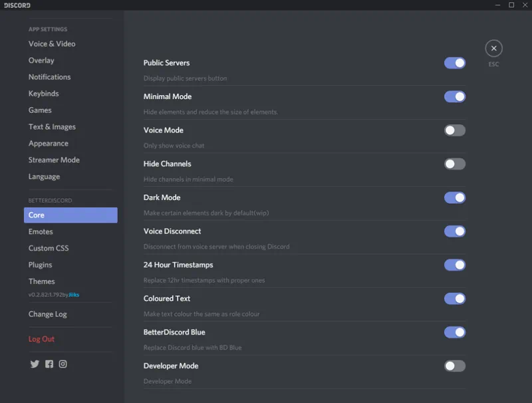The height and width of the screenshot is (403, 532).
Task: Open Voice & Video settings
Action: point(52,44)
